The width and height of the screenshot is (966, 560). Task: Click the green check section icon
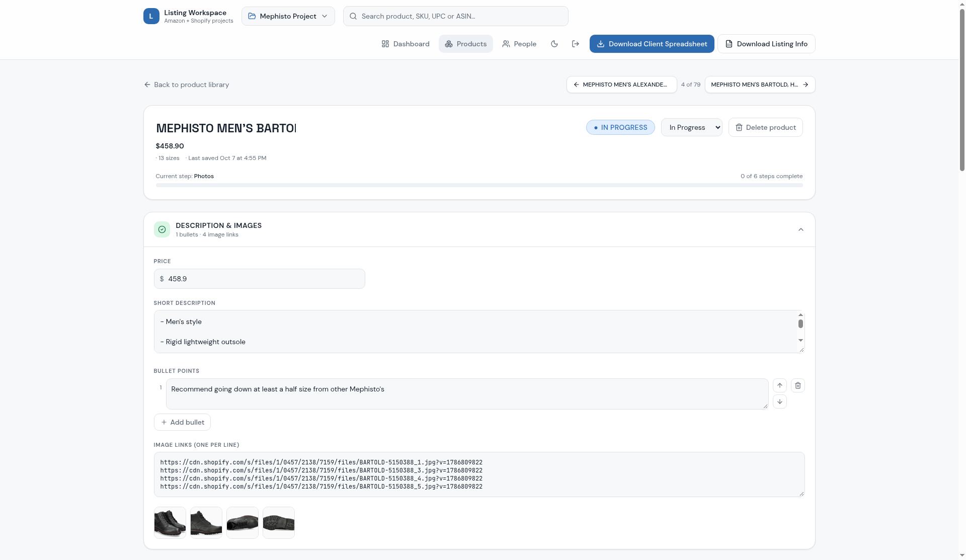coord(162,229)
